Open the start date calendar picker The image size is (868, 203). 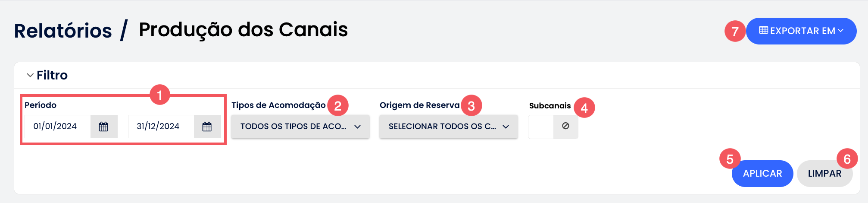coord(103,127)
